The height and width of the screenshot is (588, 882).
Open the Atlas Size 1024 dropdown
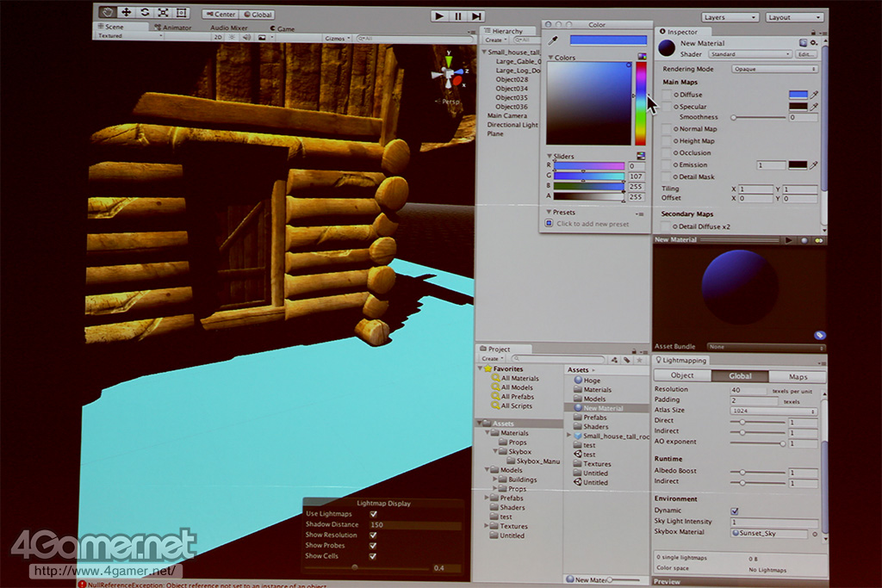(x=773, y=411)
